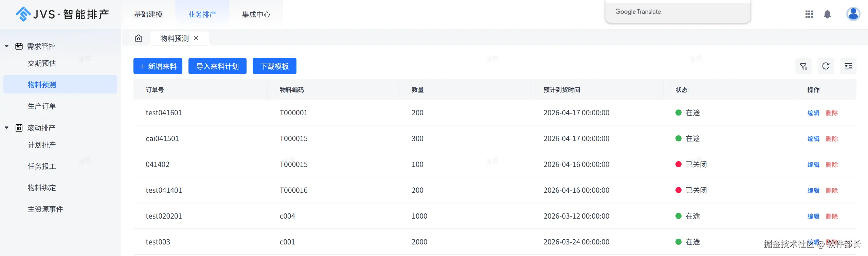
Task: Click the refresh icon above the table
Action: pyautogui.click(x=826, y=66)
